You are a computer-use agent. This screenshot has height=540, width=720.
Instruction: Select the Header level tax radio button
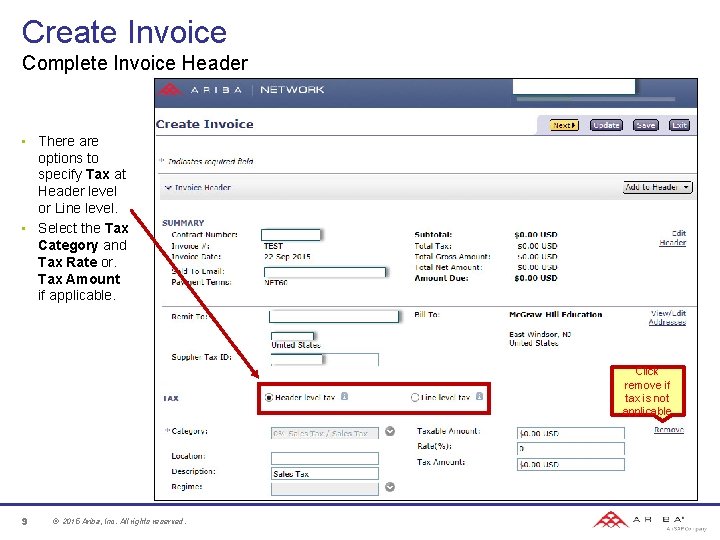(269, 397)
